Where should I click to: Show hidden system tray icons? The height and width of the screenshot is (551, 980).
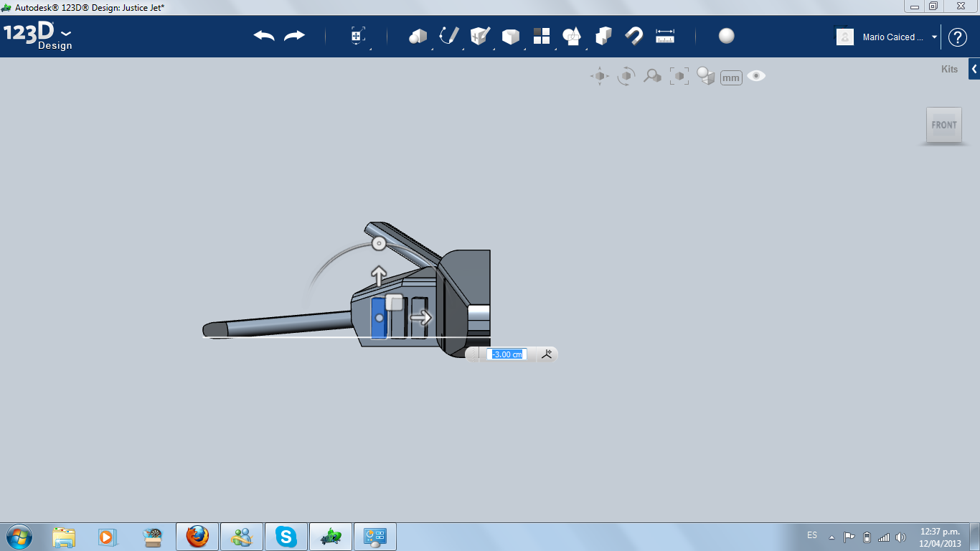[x=831, y=537]
